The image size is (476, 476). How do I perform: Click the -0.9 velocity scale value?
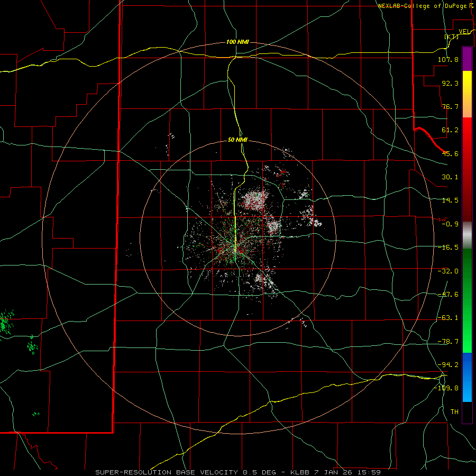click(450, 224)
